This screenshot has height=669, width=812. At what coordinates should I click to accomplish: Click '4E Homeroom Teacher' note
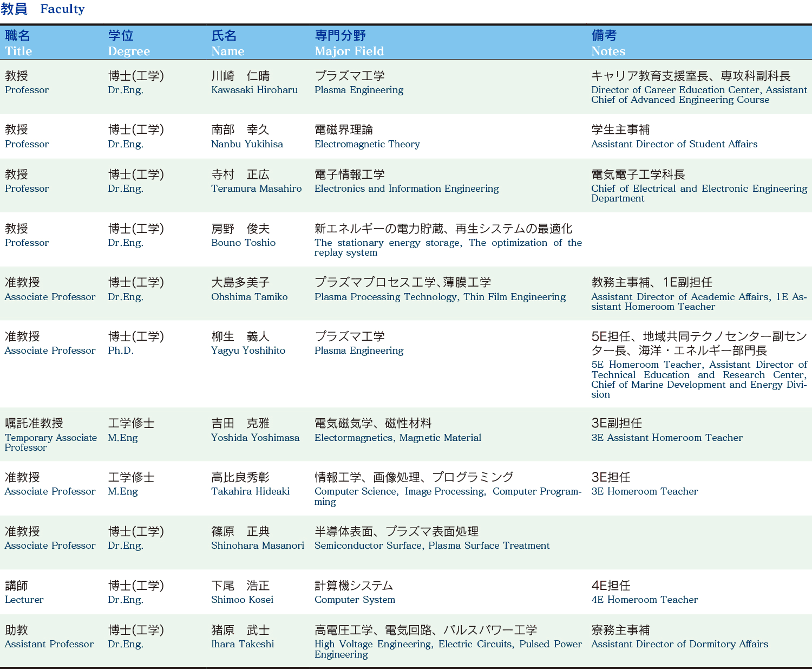pos(644,600)
